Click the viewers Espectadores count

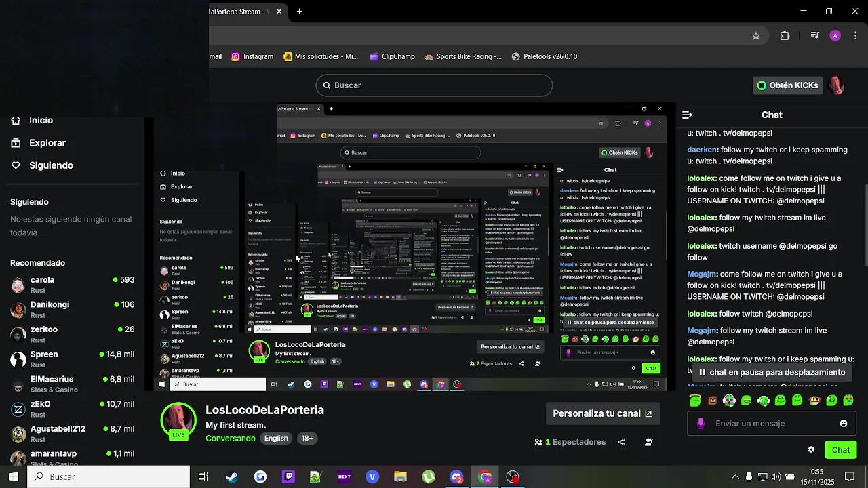click(570, 442)
